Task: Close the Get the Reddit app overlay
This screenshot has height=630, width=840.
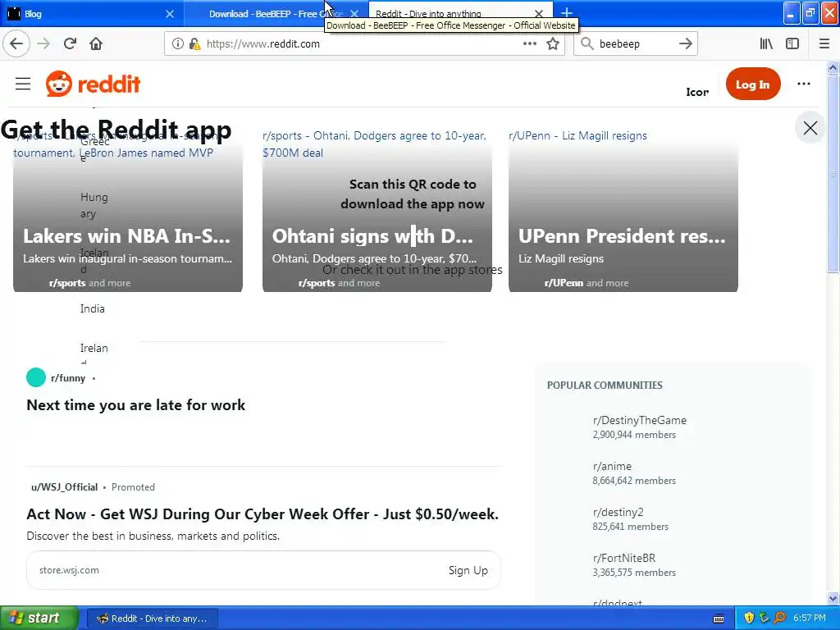Action: pos(810,127)
